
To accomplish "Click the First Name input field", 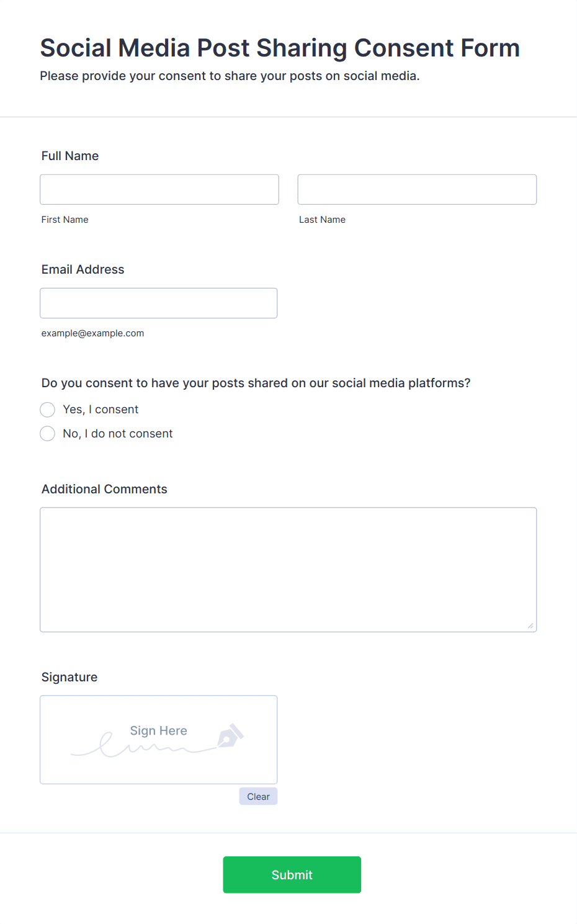I will (159, 189).
